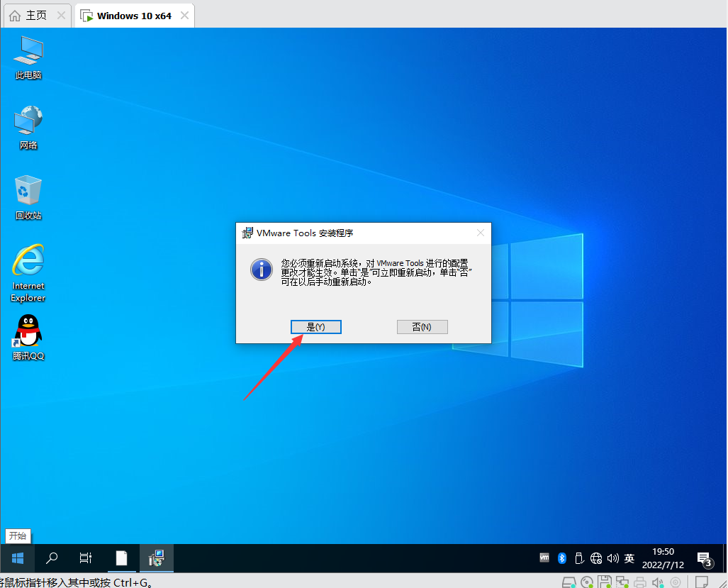Close the 主页 tab

61,16
